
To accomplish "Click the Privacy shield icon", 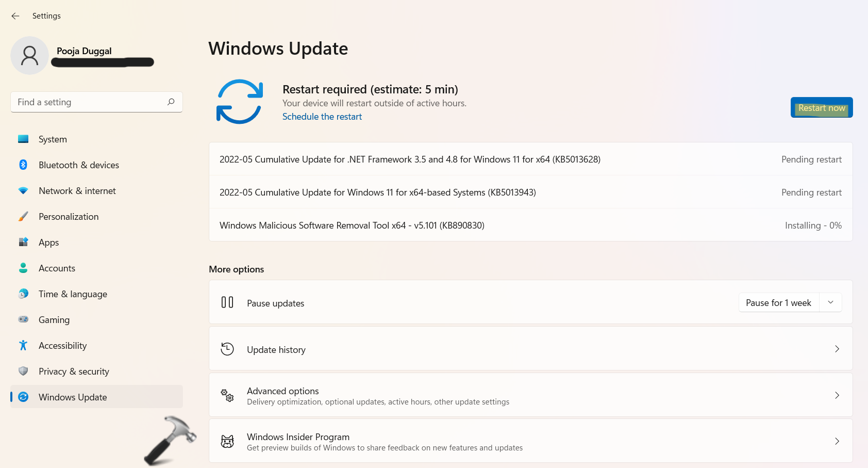I will click(23, 371).
